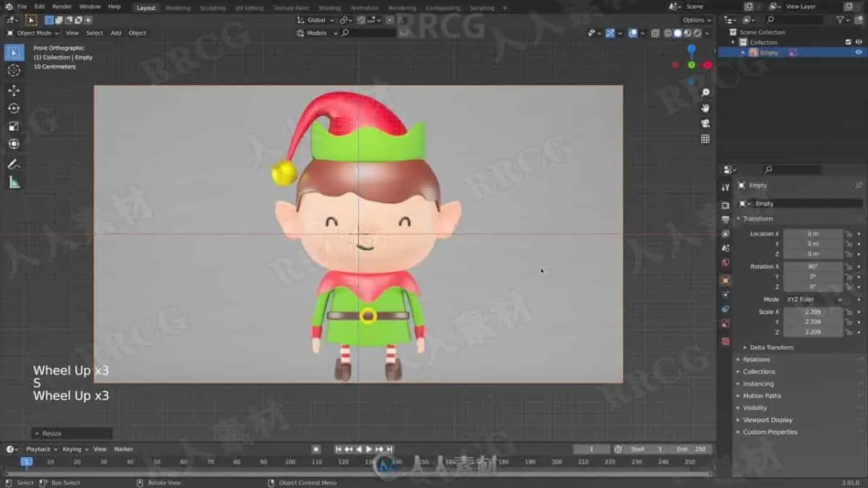Expand the Collections panel
The width and height of the screenshot is (868, 488).
759,372
